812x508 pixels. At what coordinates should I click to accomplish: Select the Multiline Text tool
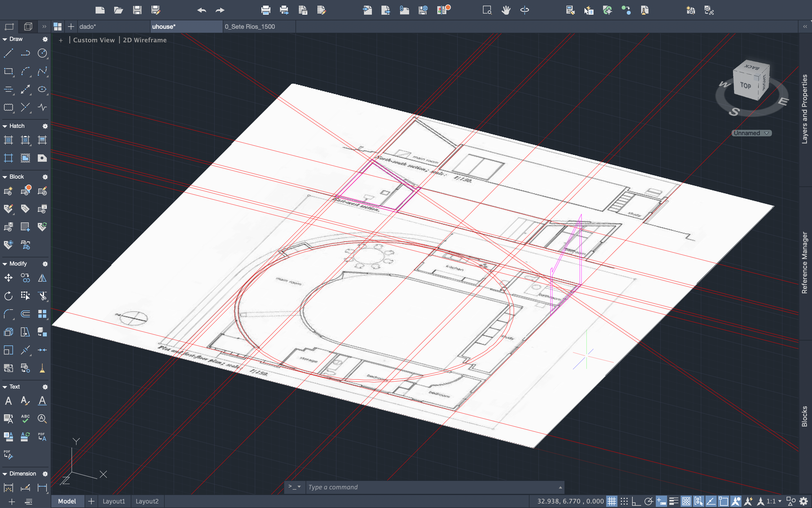point(8,401)
